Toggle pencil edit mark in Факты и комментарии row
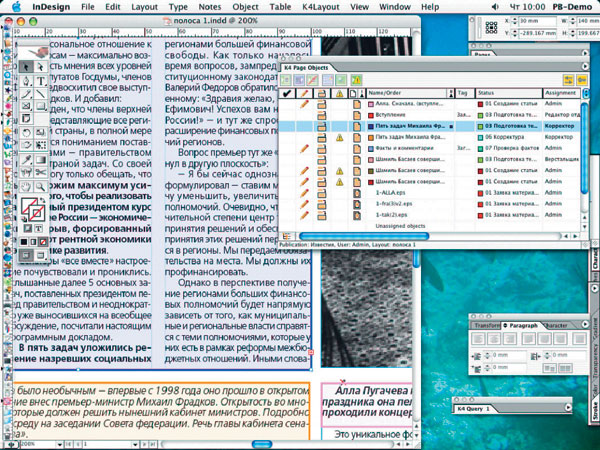This screenshot has width=600, height=450. pos(304,148)
